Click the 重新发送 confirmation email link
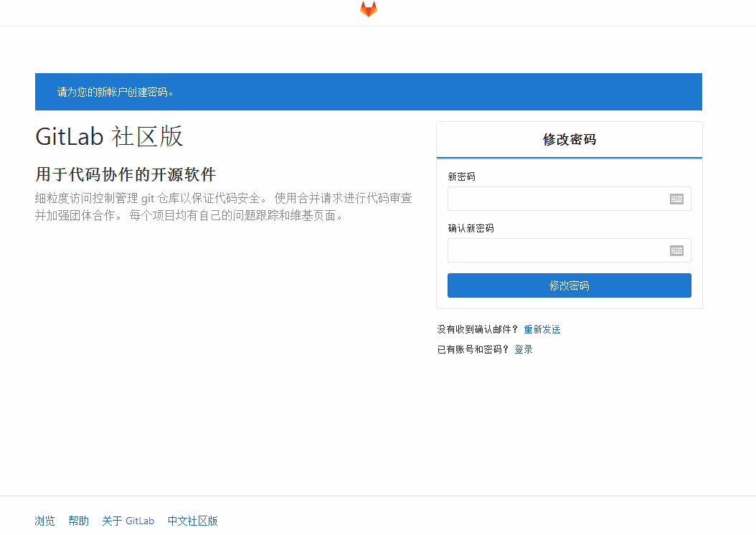Screen dimensions: 756x535 click(542, 329)
